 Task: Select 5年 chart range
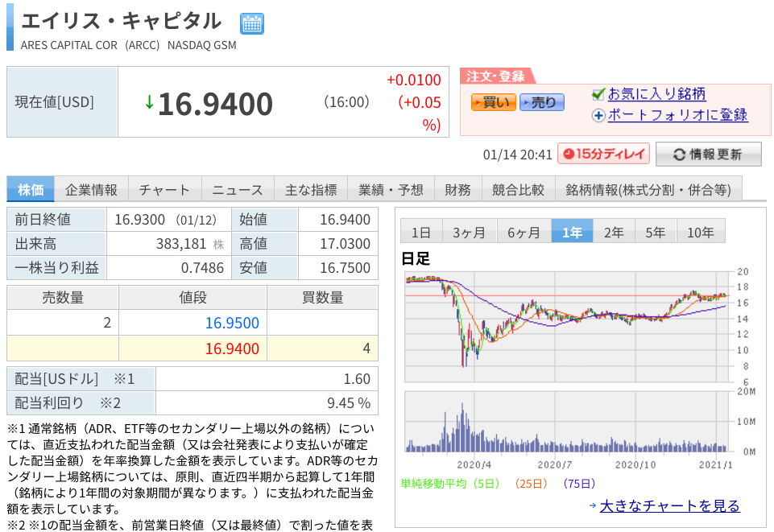[655, 232]
